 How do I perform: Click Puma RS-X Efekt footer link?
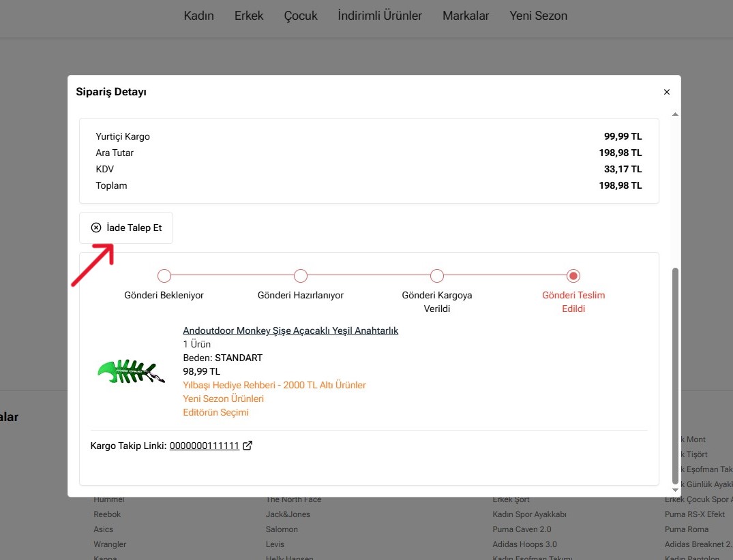tap(695, 514)
